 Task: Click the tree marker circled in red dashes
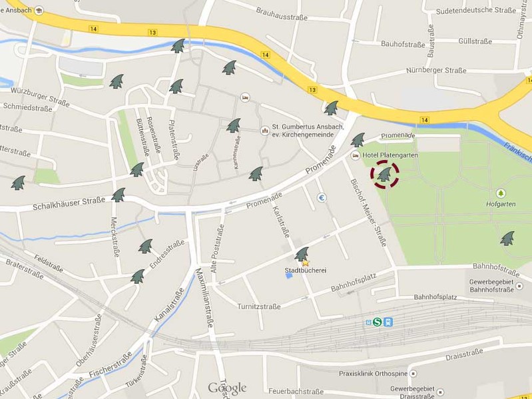click(x=384, y=174)
